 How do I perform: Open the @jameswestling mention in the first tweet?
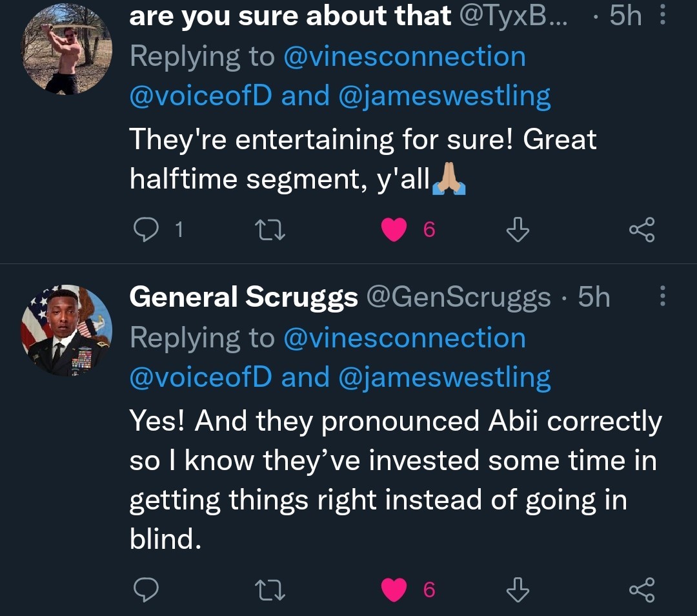[443, 96]
